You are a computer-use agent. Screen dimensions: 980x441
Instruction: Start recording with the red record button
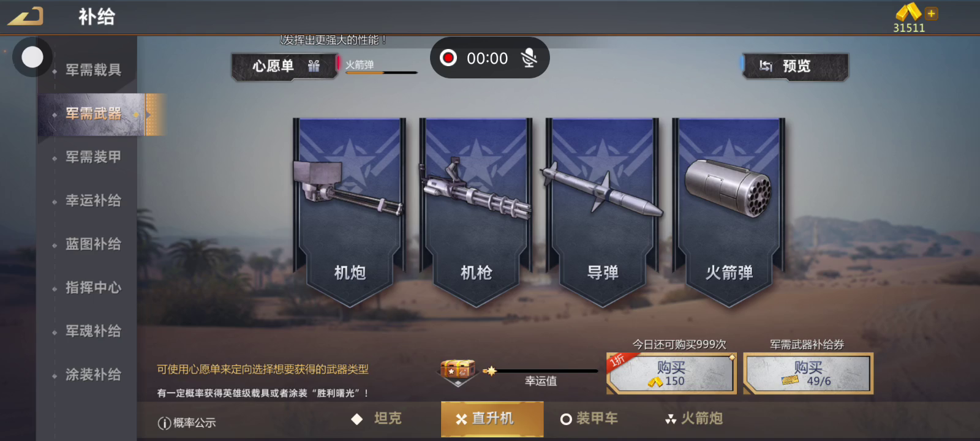pos(448,58)
